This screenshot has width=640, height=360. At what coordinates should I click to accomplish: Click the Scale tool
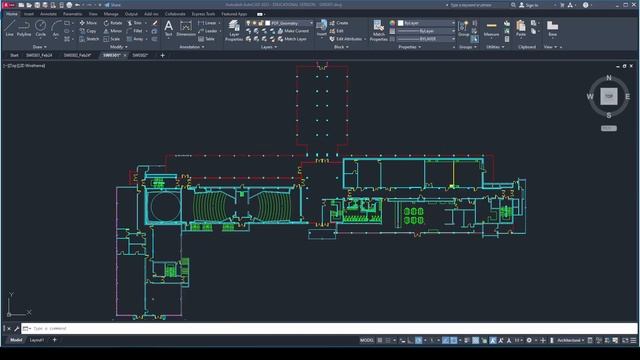pos(111,39)
